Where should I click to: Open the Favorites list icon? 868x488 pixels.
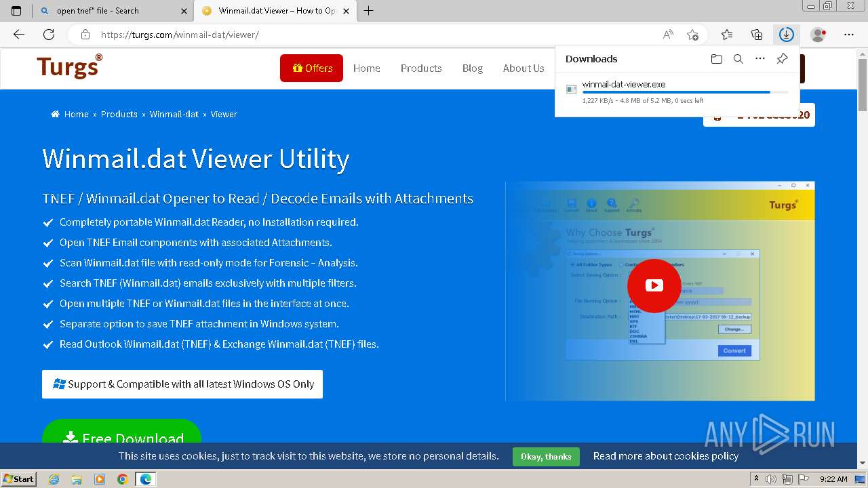[x=727, y=35]
